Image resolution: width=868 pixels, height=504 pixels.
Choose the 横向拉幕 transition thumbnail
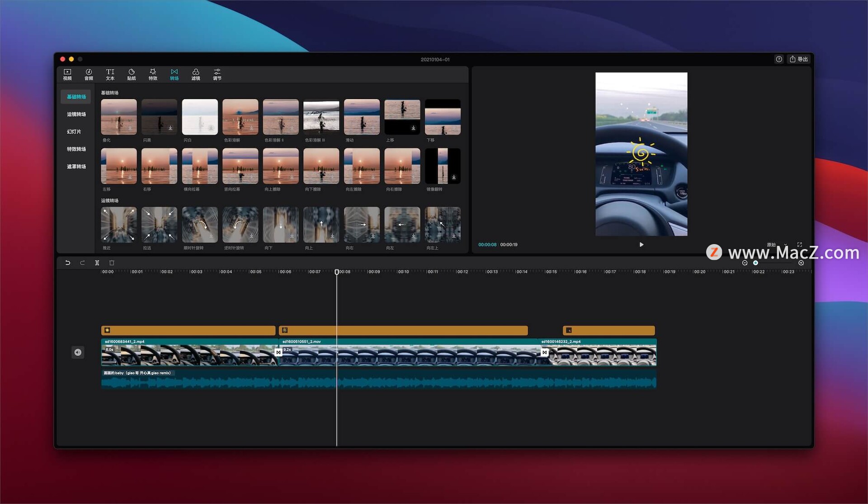[x=199, y=166]
